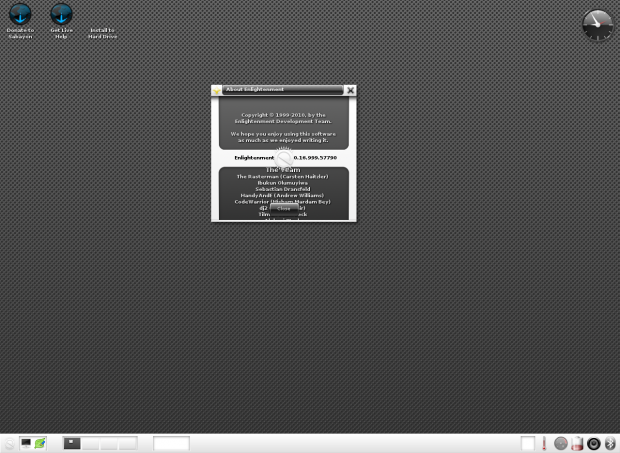Open the window menu icon in About Enlightenment titlebar
620x453 pixels.
point(216,91)
